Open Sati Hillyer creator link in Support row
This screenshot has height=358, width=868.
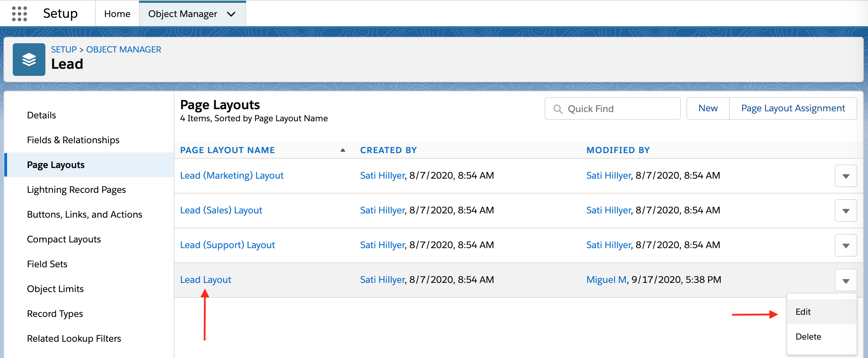pyautogui.click(x=383, y=245)
